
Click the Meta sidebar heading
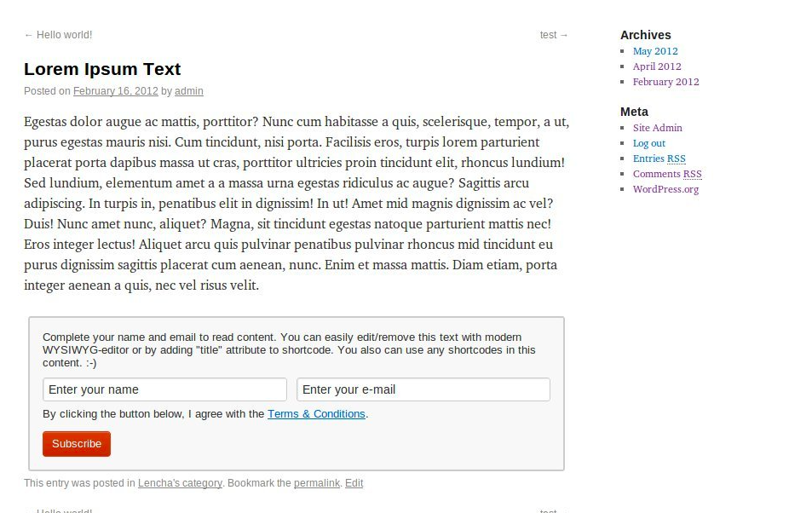click(x=634, y=112)
